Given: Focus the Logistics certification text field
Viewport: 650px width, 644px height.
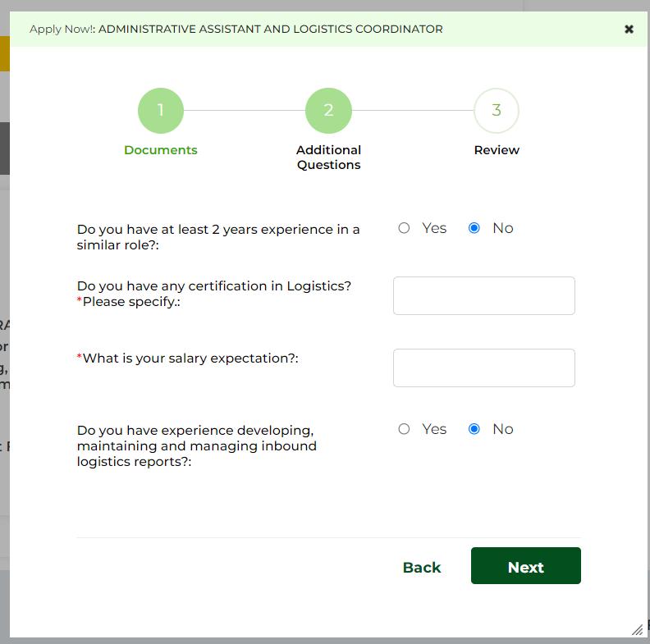Looking at the screenshot, I should coord(483,296).
